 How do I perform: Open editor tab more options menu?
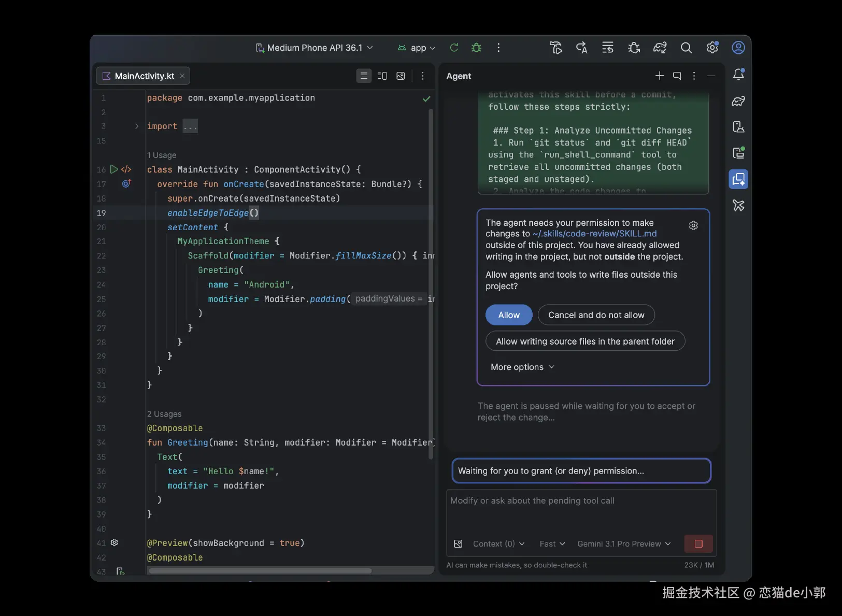point(423,76)
